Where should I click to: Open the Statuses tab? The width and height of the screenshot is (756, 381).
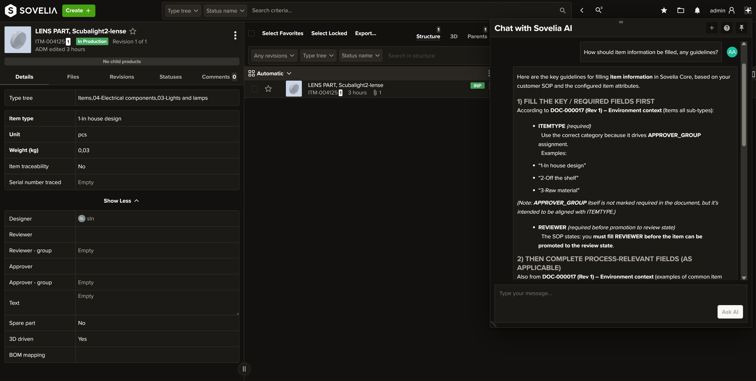point(170,77)
